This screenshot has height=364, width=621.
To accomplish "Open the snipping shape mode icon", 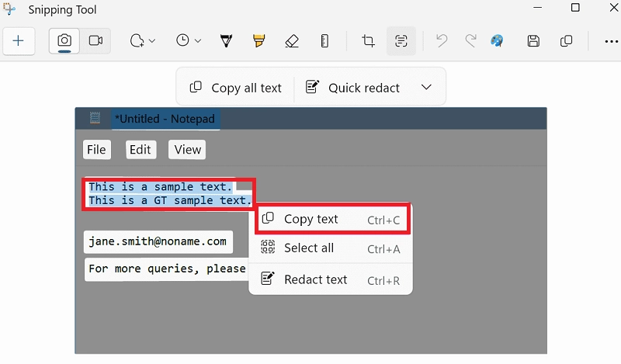I will 137,41.
